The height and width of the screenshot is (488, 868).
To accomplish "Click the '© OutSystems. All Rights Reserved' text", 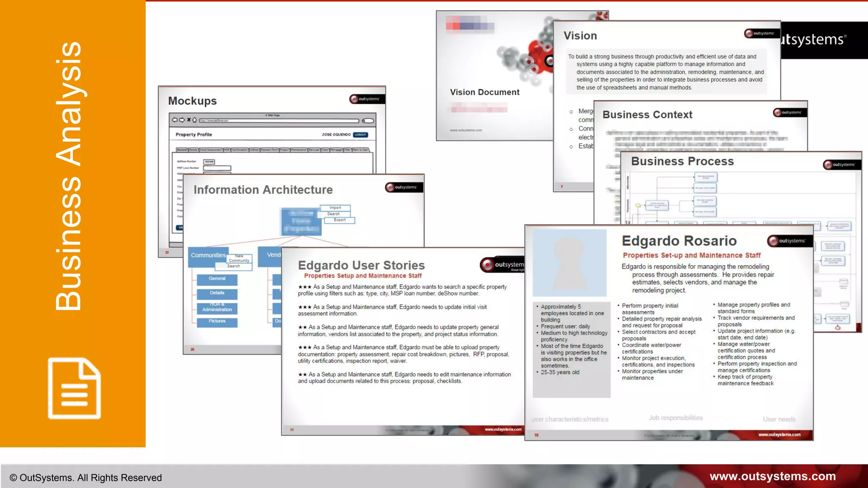I will coord(86,478).
